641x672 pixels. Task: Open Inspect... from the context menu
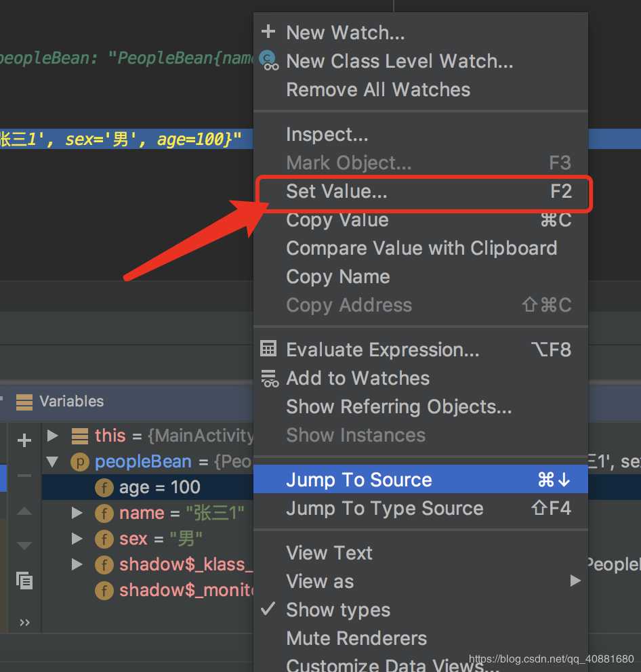click(420, 134)
